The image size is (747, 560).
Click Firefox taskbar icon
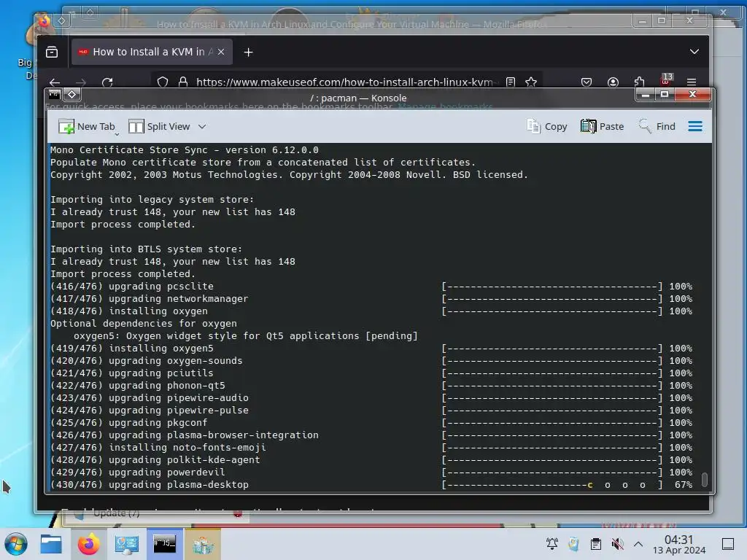coord(88,544)
